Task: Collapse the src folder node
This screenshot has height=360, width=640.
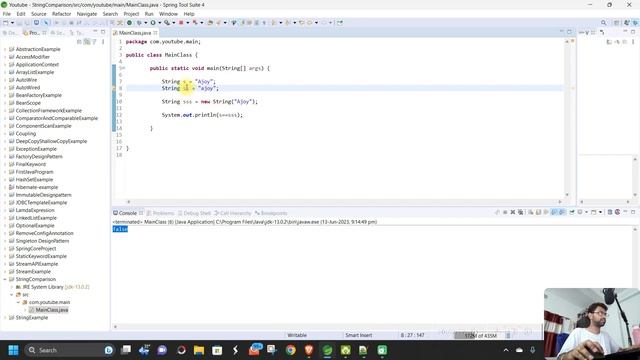Action: pos(11,295)
